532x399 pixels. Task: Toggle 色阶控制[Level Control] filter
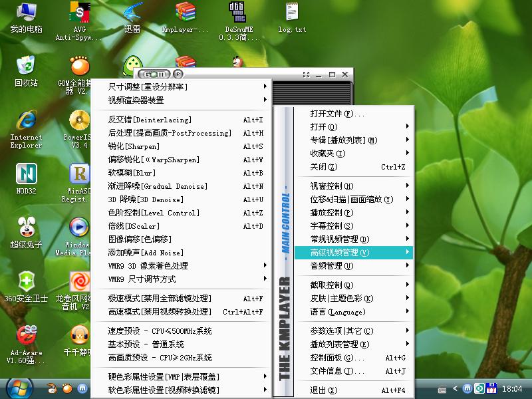pos(182,213)
